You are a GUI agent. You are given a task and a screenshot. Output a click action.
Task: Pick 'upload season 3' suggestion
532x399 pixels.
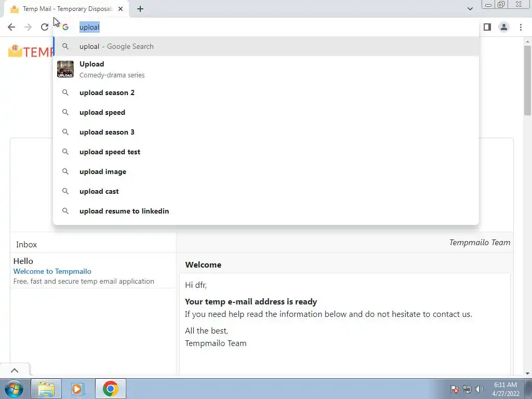click(x=266, y=132)
